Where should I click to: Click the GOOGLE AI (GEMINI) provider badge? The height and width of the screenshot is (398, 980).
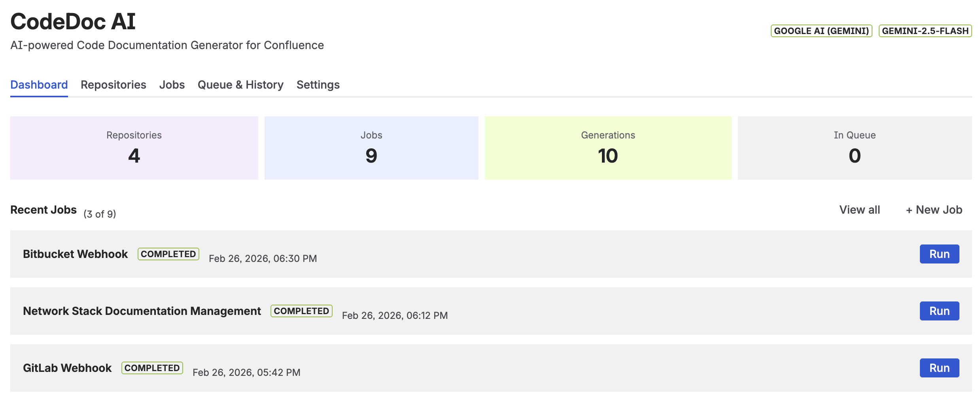tap(821, 30)
